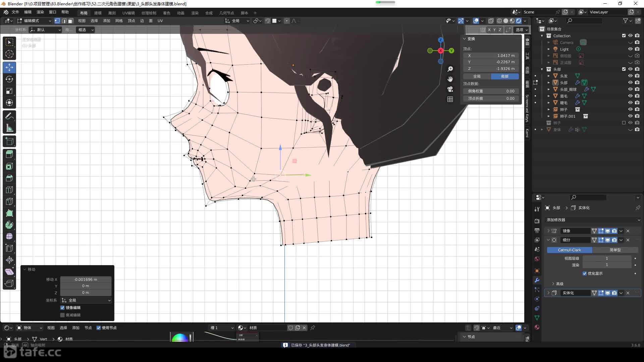
Task: Toggle camera view icon in viewport
Action: [x=450, y=89]
